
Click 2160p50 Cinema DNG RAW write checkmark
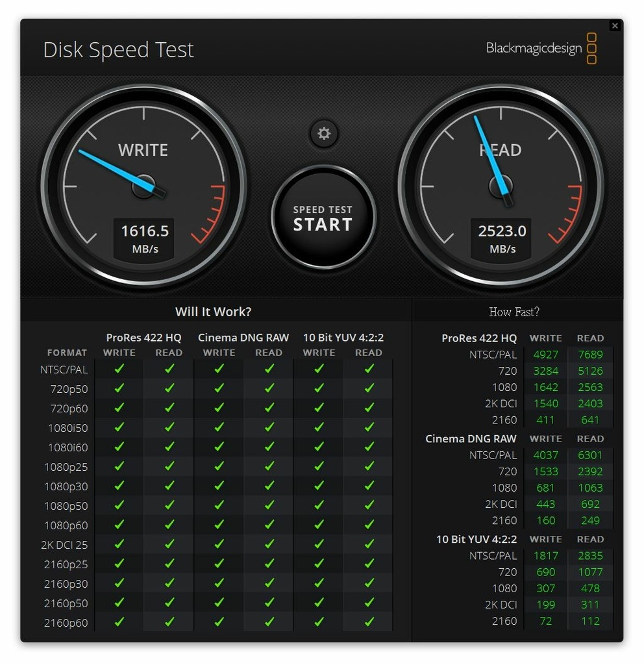click(219, 603)
